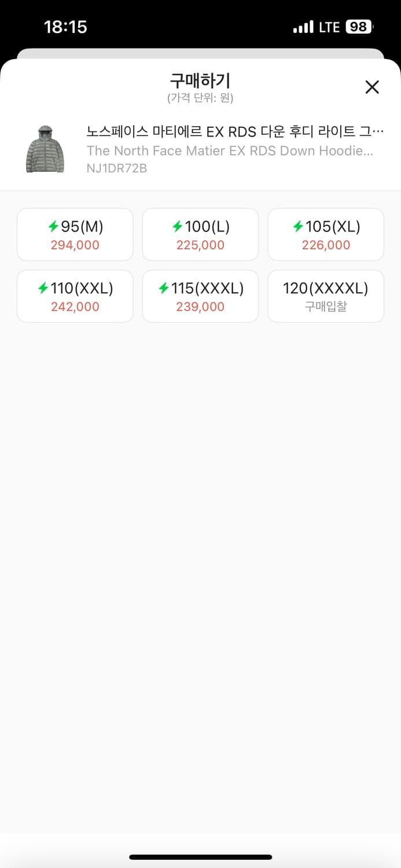401x868 pixels.
Task: Select the lightning icon on the 105(XL) option
Action: (x=299, y=226)
